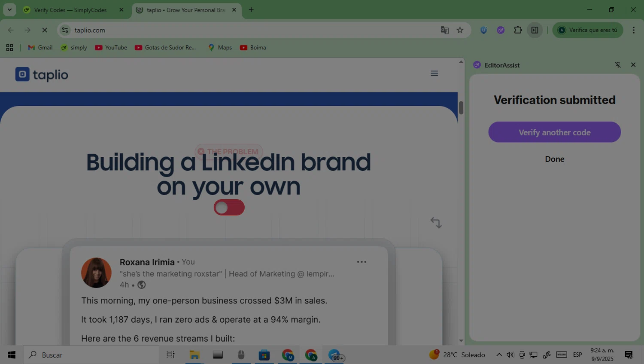Viewport: 644px width, 364px height.
Task: Open Boima bookmark
Action: point(253,48)
